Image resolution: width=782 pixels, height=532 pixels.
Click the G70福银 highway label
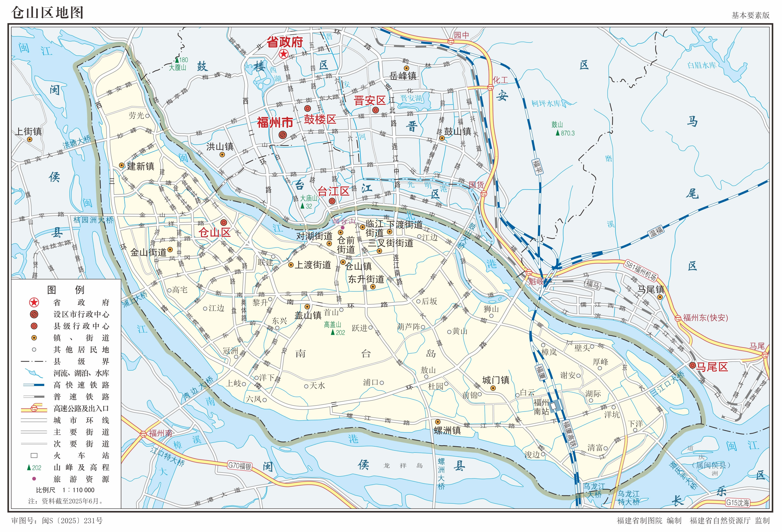pos(240,466)
